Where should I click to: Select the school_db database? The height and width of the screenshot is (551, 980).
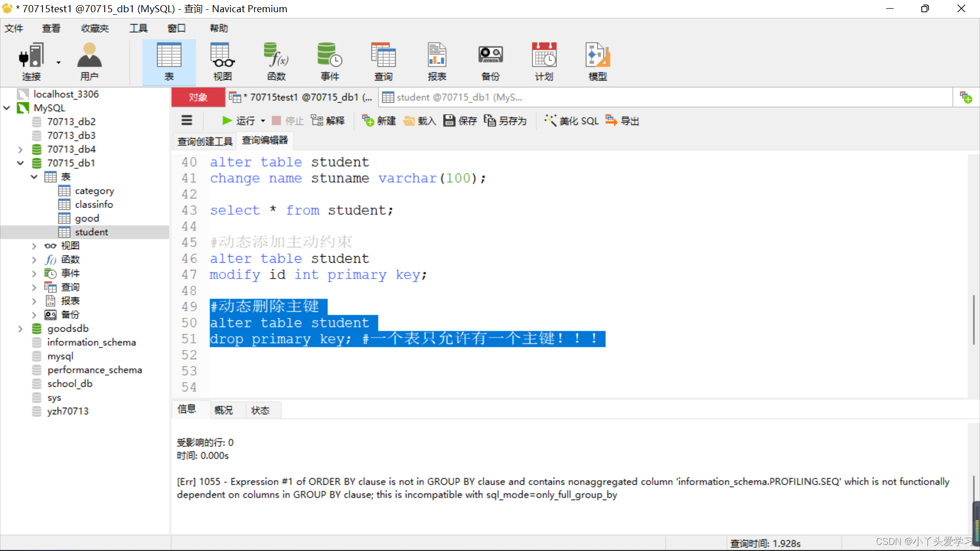click(70, 384)
